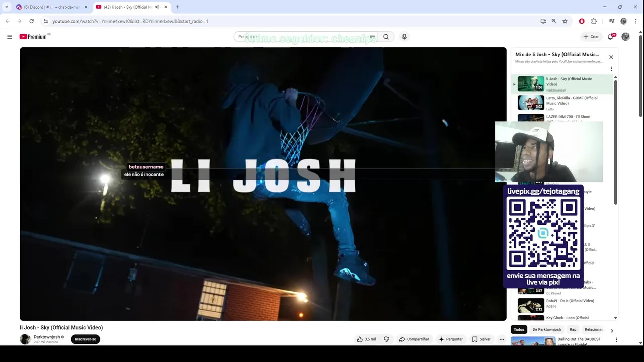This screenshot has width=644, height=362.
Task: Open the Parktownjosh channel name link
Action: point(47,337)
